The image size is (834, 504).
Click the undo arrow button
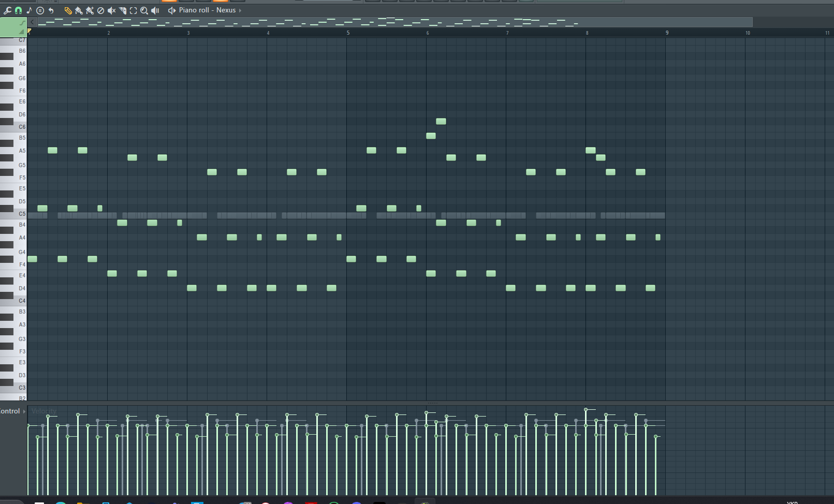pyautogui.click(x=51, y=10)
